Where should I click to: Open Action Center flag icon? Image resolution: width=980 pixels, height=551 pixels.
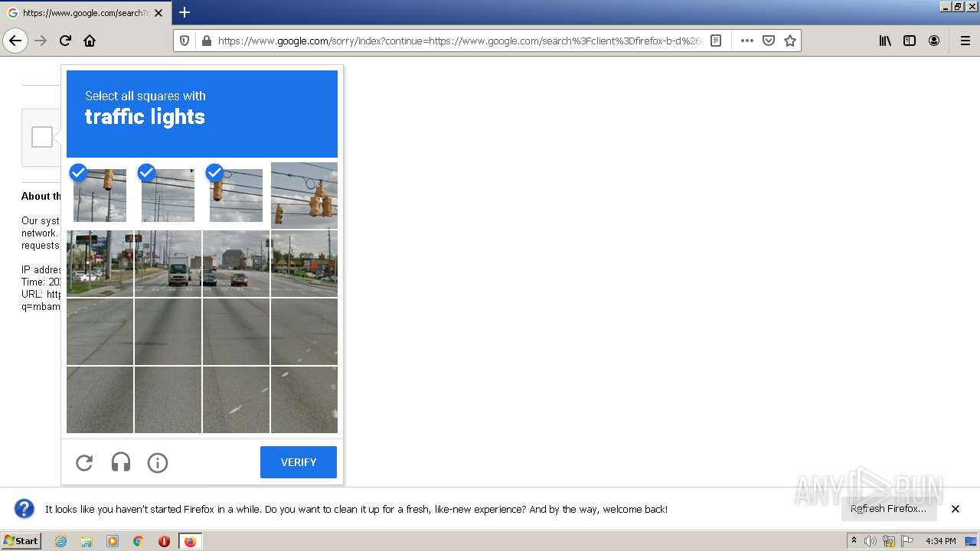907,541
